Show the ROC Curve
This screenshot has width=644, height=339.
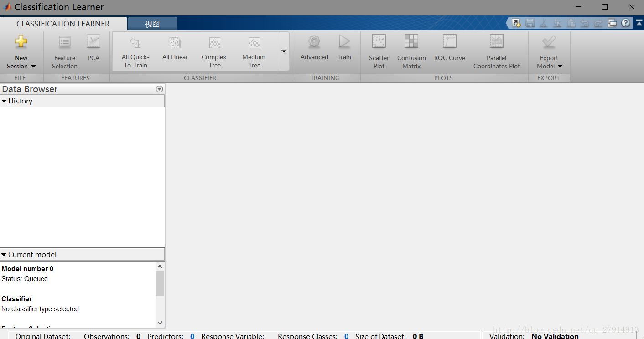point(450,48)
